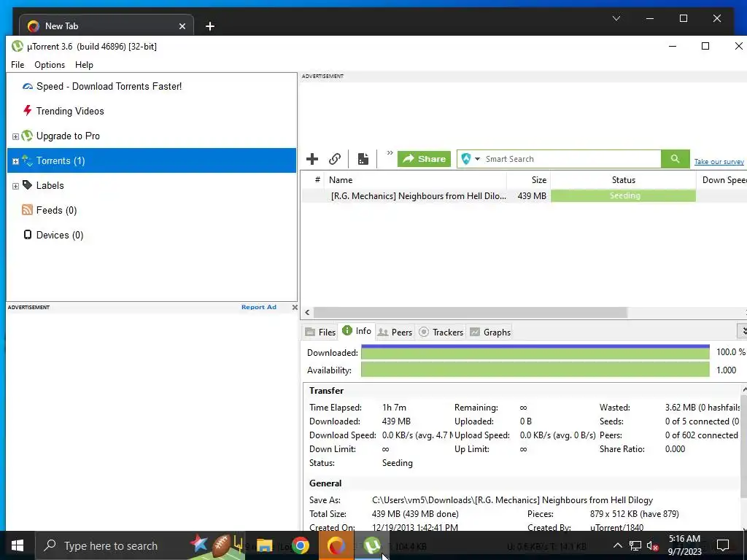Open browser tab list dropdown chevron
Viewport: 747px width, 560px height.
(616, 18)
